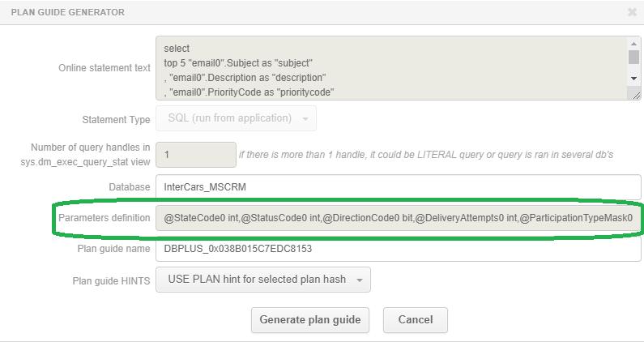Viewport: 644px width, 342px height.
Task: Open the Plan guide HINTS dropdown
Action: click(262, 280)
